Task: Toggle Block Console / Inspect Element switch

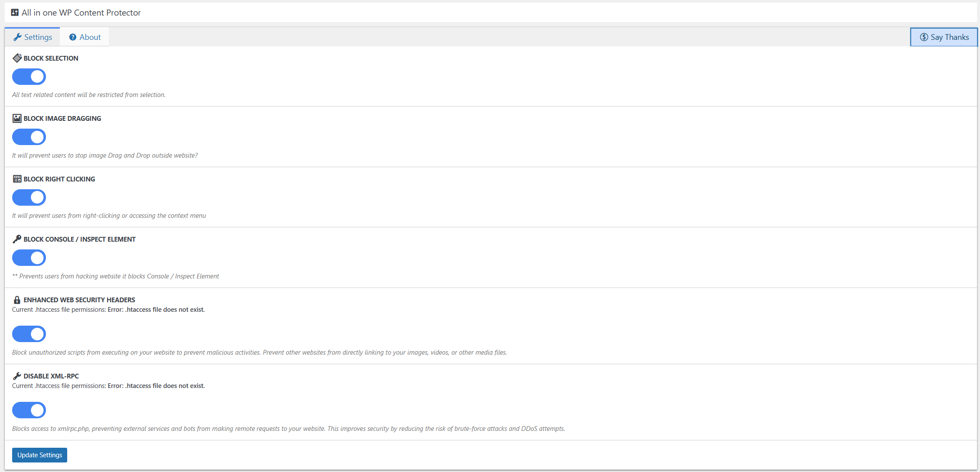Action: [29, 258]
